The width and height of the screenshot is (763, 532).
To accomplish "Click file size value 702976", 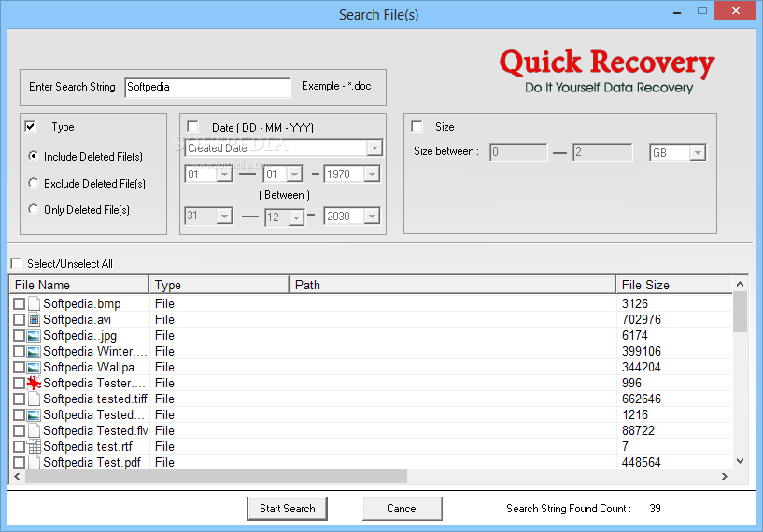I will (x=642, y=319).
